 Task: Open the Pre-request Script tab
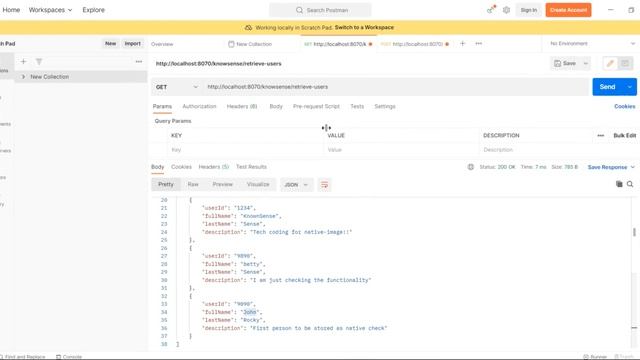316,106
